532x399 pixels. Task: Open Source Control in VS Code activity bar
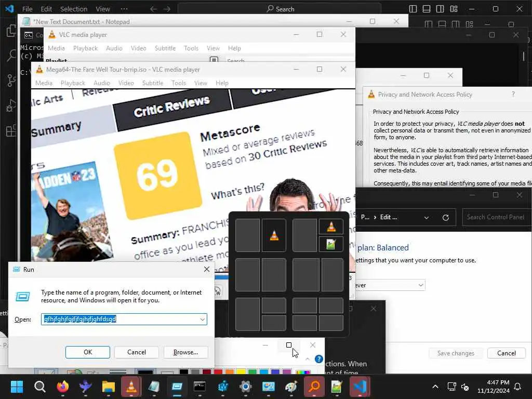pos(11,81)
